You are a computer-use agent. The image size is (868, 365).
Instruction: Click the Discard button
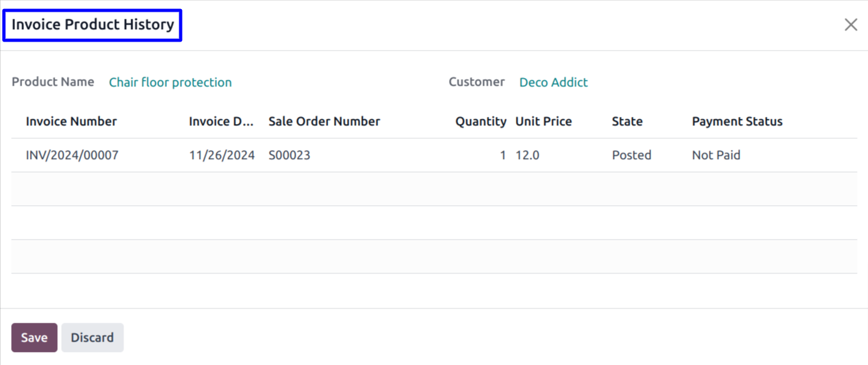coord(92,338)
